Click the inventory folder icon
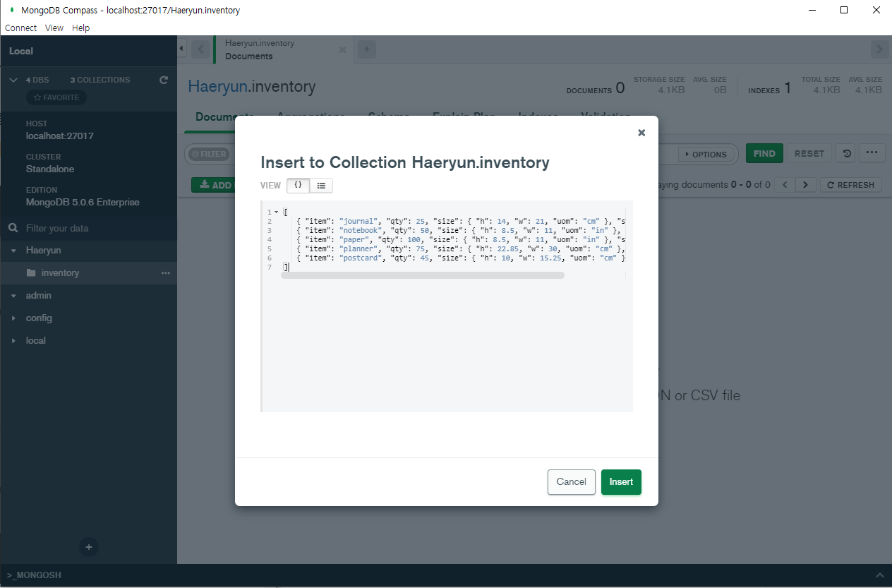The image size is (892, 588). point(30,272)
